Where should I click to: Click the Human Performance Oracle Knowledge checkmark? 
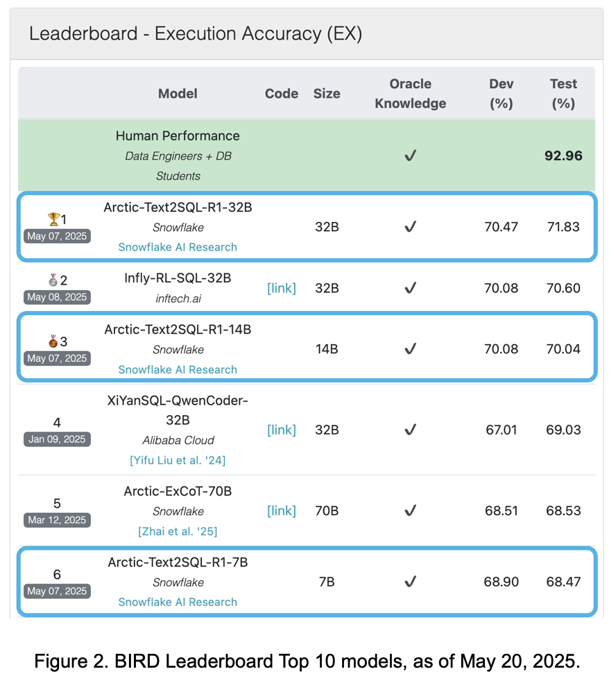tap(410, 155)
